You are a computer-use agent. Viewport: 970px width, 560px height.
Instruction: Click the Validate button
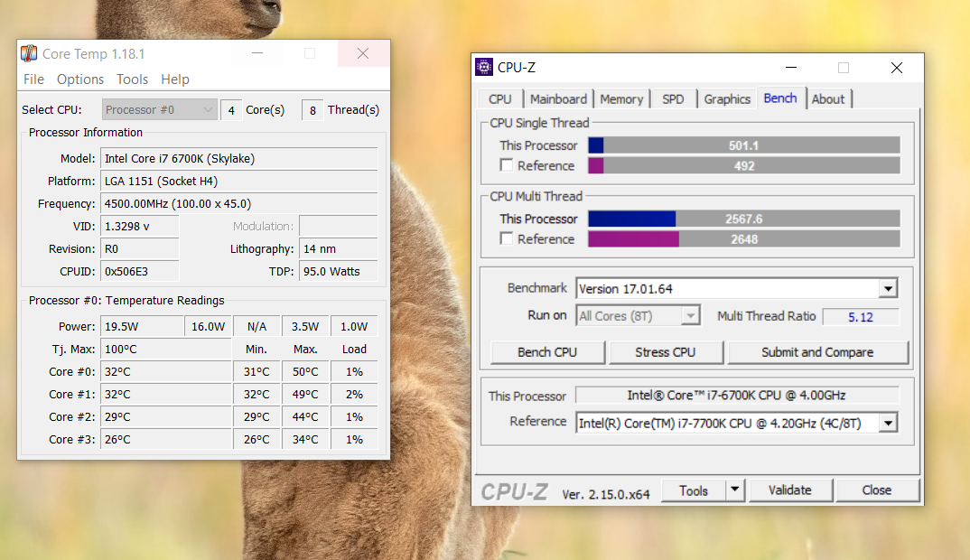790,490
